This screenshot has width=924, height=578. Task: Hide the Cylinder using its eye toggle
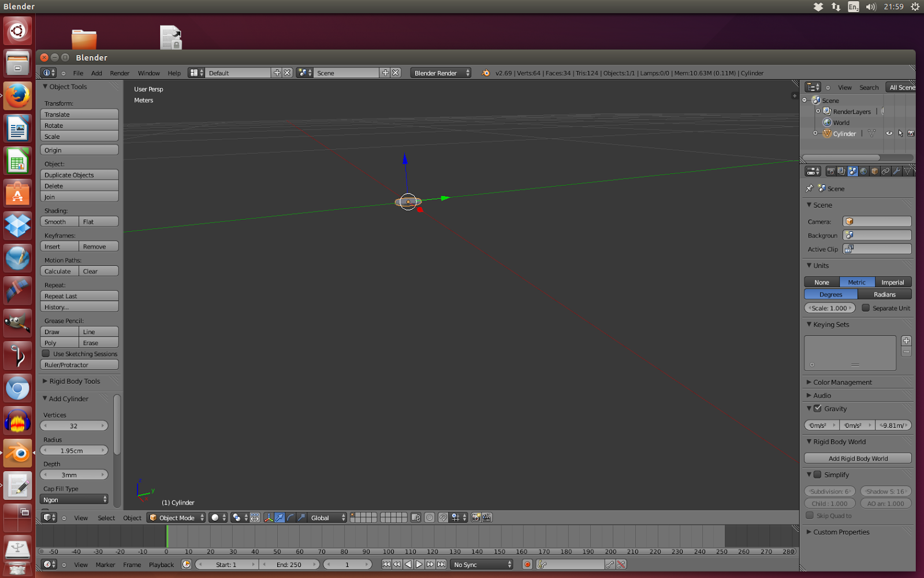click(x=889, y=133)
